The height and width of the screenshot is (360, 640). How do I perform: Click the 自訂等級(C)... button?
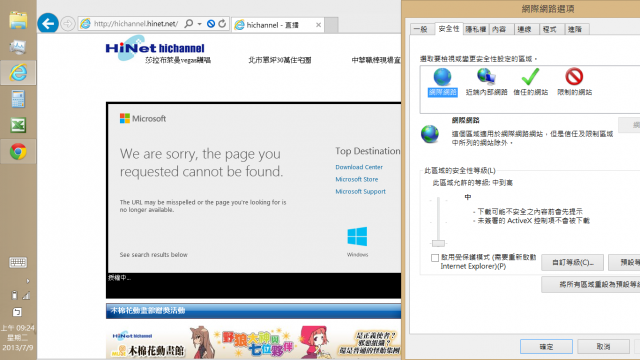point(573,262)
